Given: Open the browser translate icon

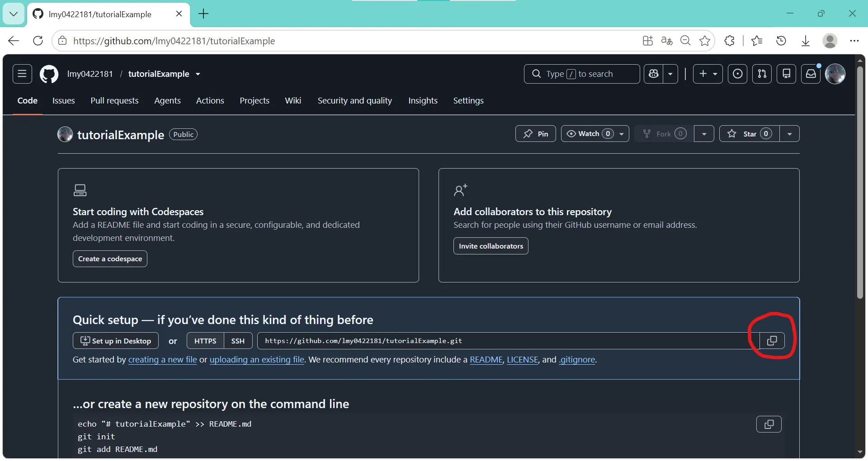Looking at the screenshot, I should pyautogui.click(x=667, y=41).
